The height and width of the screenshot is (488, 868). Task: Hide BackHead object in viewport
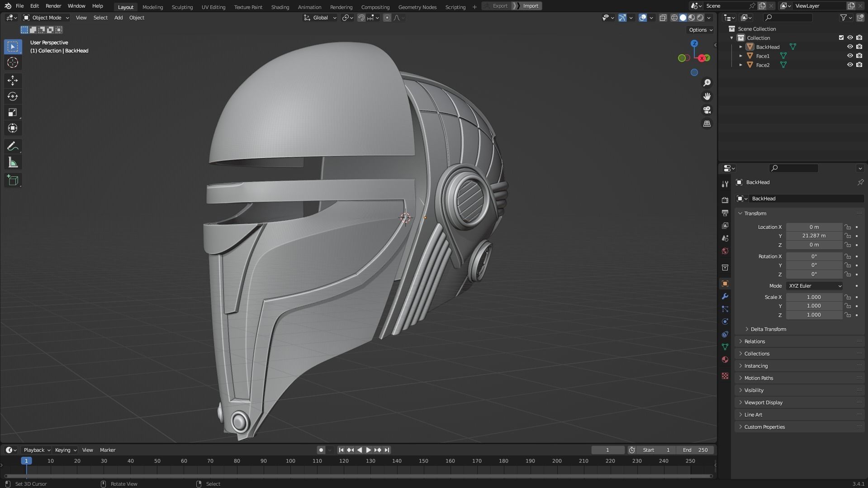pos(850,47)
